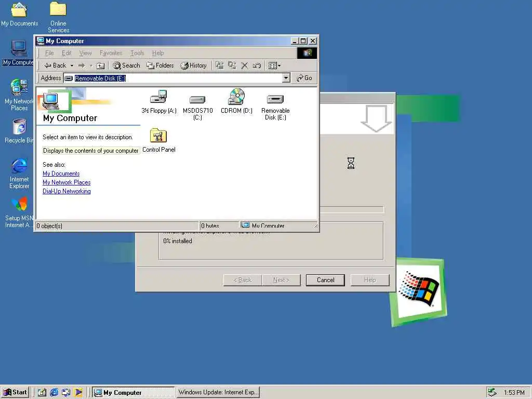Launch the Internet Explorer desktop icon

click(x=19, y=174)
